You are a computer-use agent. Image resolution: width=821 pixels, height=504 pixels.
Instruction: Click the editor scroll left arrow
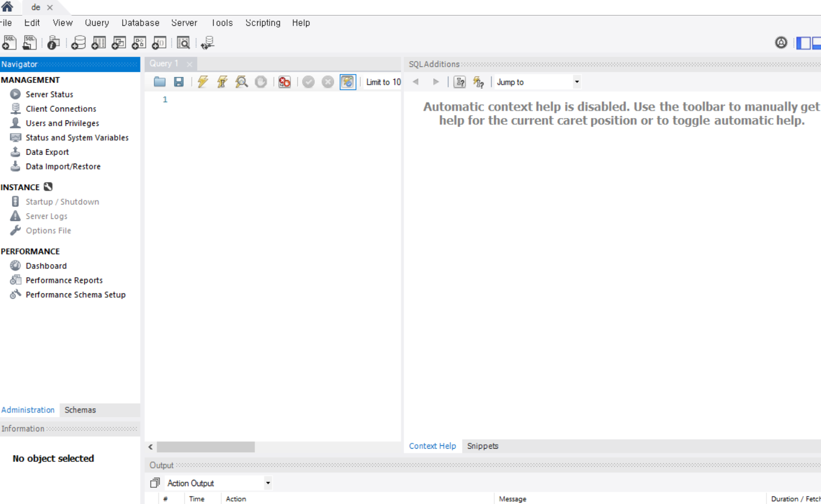click(x=150, y=447)
